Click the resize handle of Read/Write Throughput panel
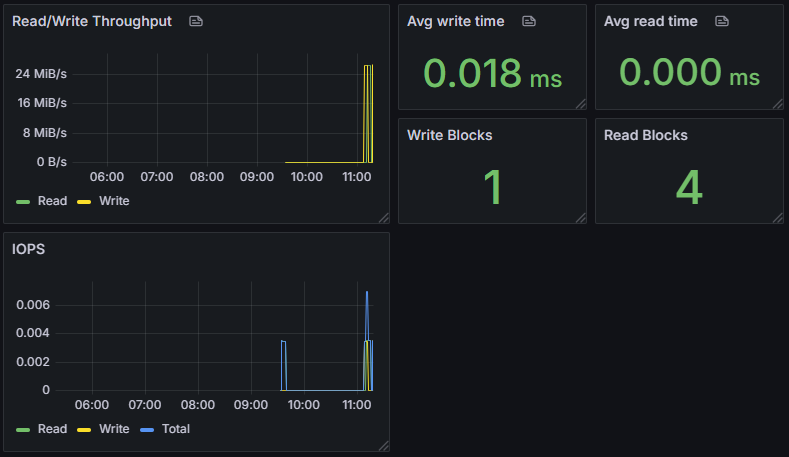 (x=383, y=217)
